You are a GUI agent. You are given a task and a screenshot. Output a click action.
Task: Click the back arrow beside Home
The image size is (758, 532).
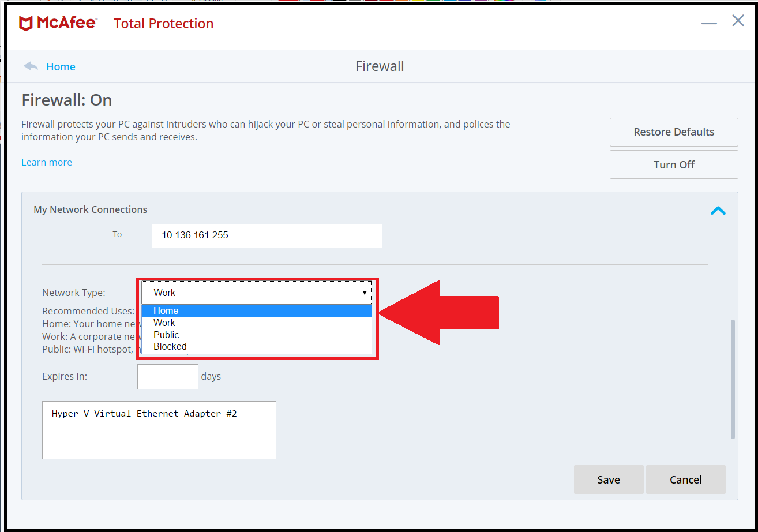31,66
